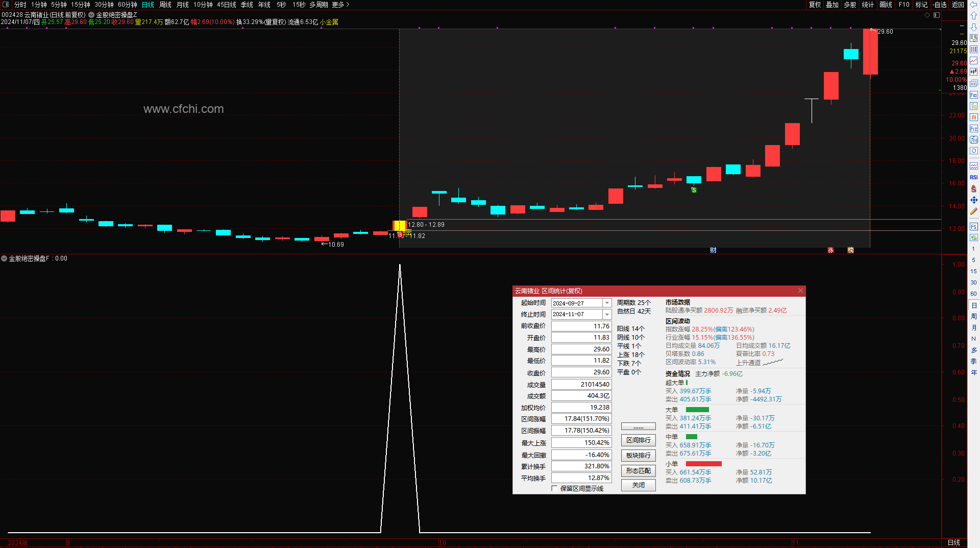Click the 区间涨幅 value field
The width and height of the screenshot is (980, 548).
(581, 419)
